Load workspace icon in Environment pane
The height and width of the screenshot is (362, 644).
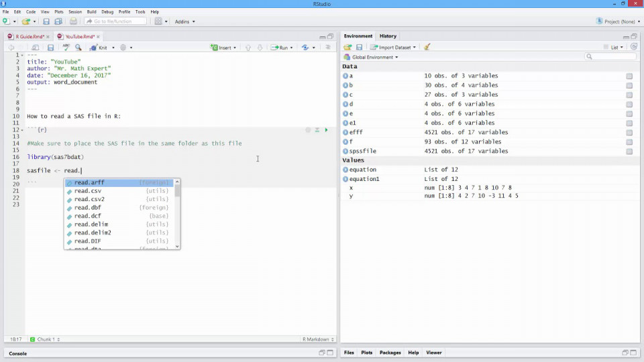pyautogui.click(x=348, y=47)
